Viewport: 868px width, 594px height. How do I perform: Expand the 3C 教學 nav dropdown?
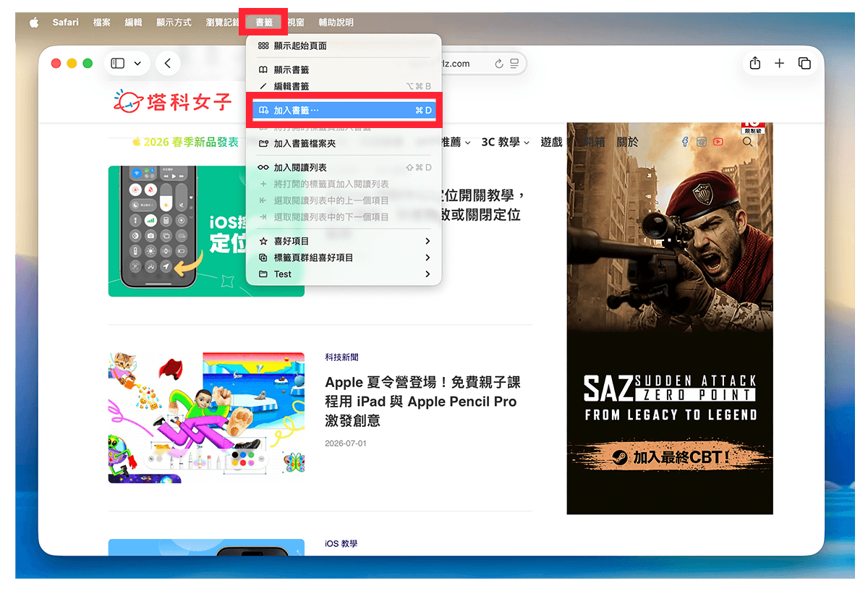tap(506, 143)
